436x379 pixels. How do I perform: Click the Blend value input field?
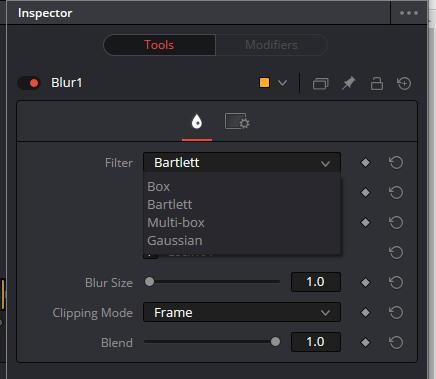pyautogui.click(x=316, y=342)
